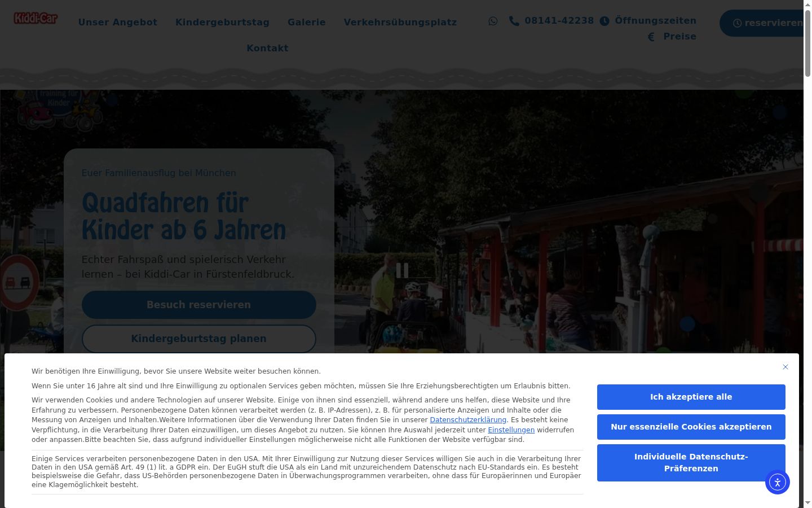The width and height of the screenshot is (812, 508).
Task: Call phone number 08141-42238
Action: tap(551, 21)
